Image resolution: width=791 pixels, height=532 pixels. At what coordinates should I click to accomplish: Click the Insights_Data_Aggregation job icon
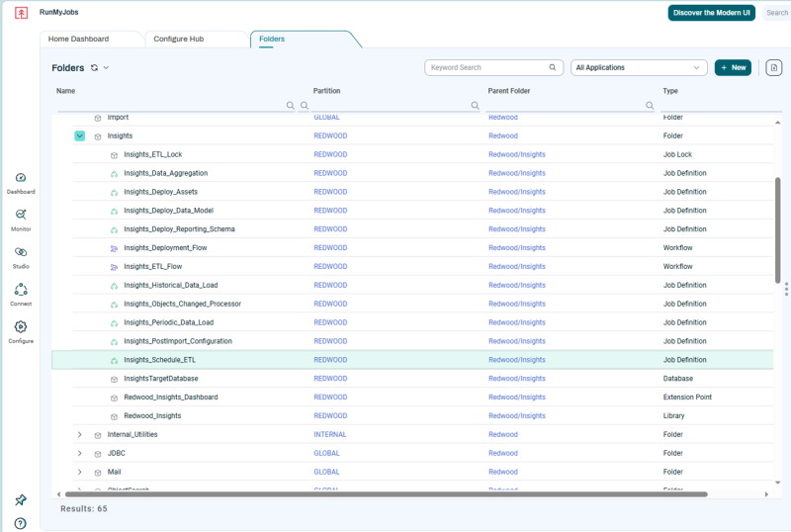(114, 174)
